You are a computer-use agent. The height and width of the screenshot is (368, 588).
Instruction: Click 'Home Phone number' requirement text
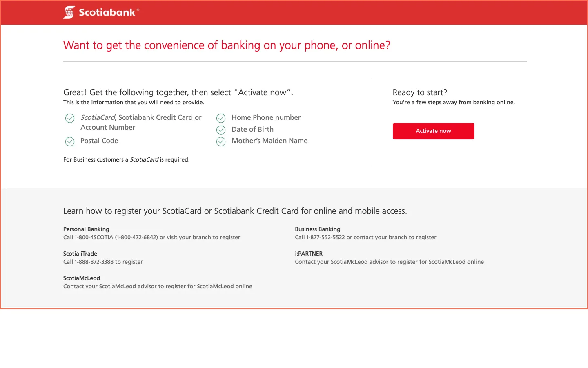click(266, 117)
